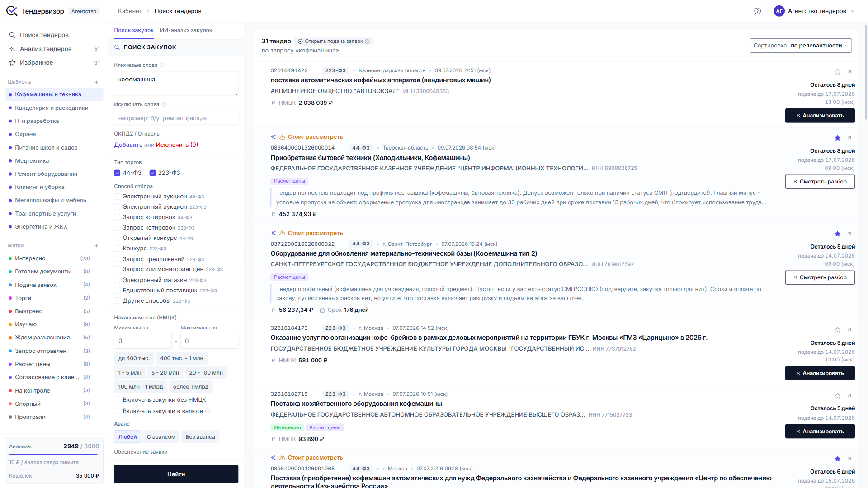The height and width of the screenshot is (488, 868).
Task: Uncheck the 44-ФЗ trade type checkbox
Action: [117, 173]
